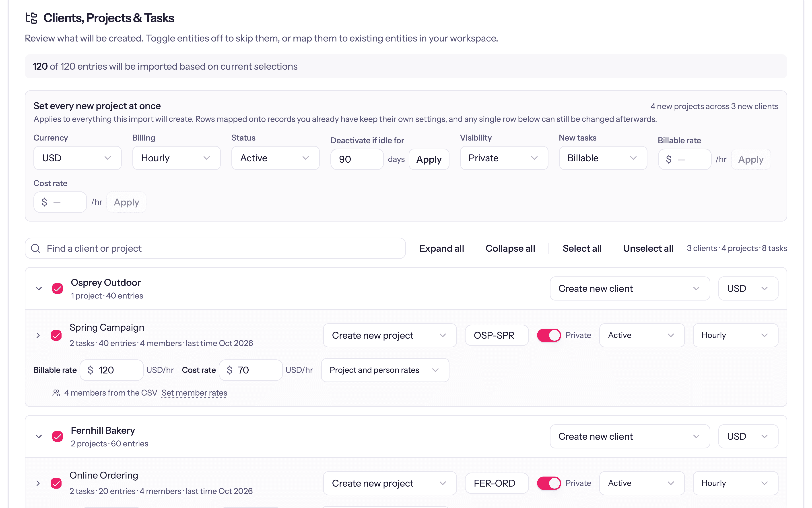Open Fernhill Bakery USD currency dropdown
812x508 pixels.
[748, 436]
